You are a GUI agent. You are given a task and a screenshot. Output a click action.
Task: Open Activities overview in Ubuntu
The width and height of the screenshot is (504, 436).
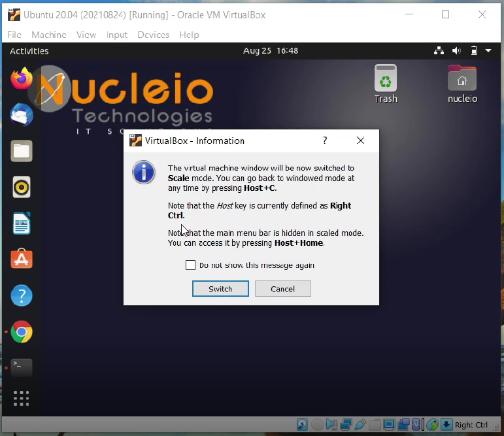point(29,51)
